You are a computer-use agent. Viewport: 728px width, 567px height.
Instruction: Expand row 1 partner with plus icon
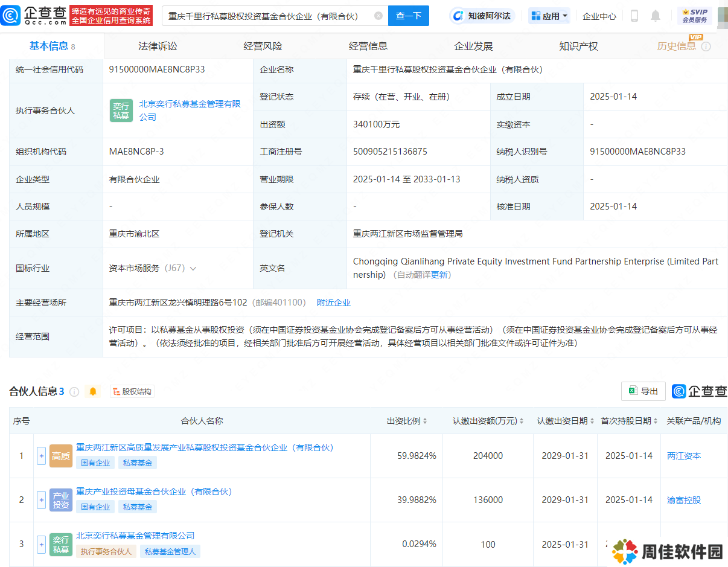pos(42,456)
